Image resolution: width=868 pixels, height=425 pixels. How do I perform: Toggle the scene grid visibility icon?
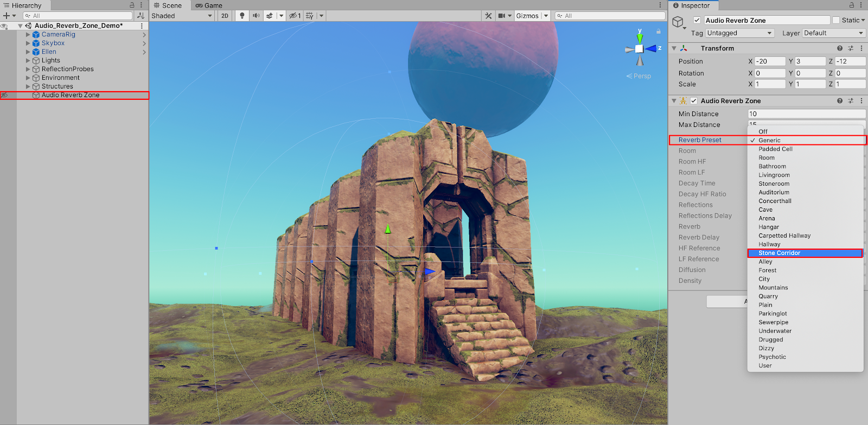click(x=310, y=16)
